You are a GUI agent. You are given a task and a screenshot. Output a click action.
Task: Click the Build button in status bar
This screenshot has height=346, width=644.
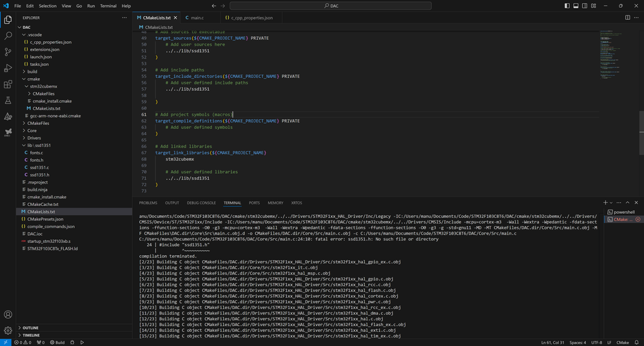point(57,343)
